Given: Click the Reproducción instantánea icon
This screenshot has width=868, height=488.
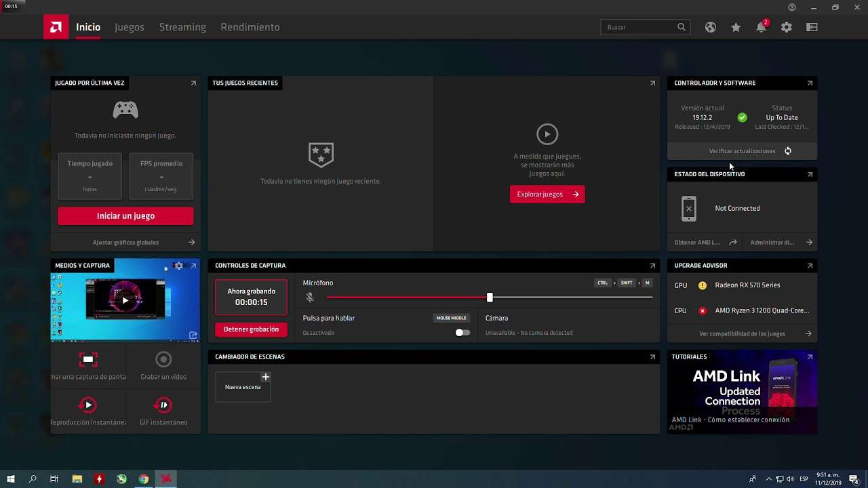Looking at the screenshot, I should pos(88,405).
